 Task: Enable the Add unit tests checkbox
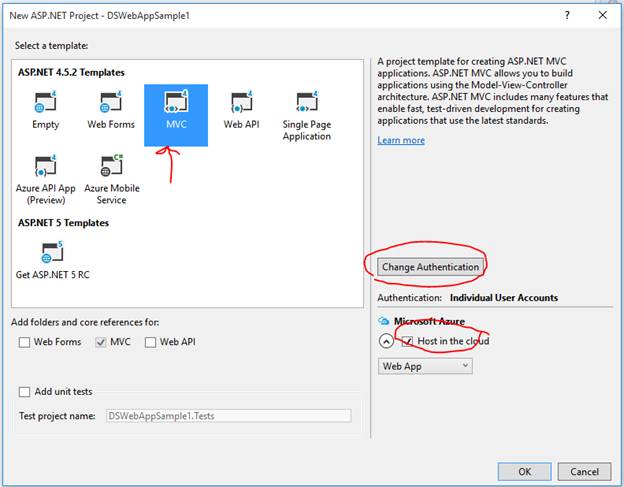point(25,392)
